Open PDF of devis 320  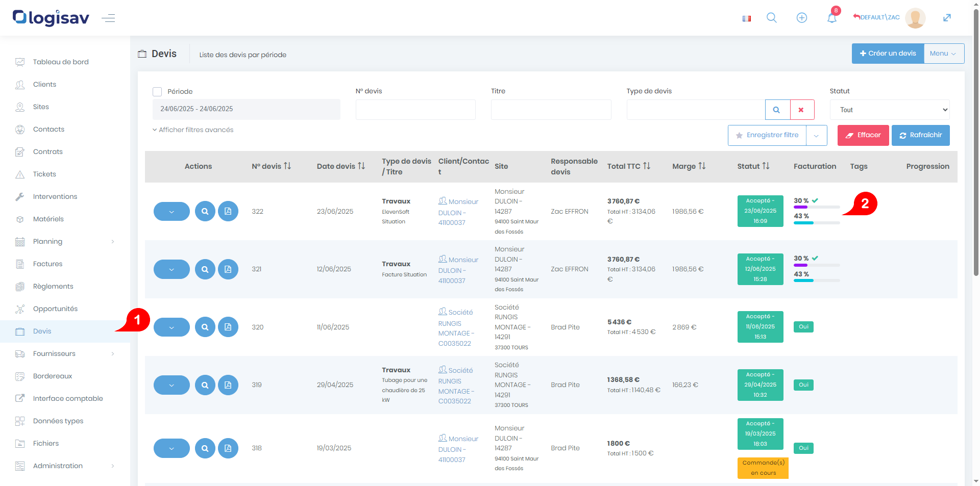point(228,327)
